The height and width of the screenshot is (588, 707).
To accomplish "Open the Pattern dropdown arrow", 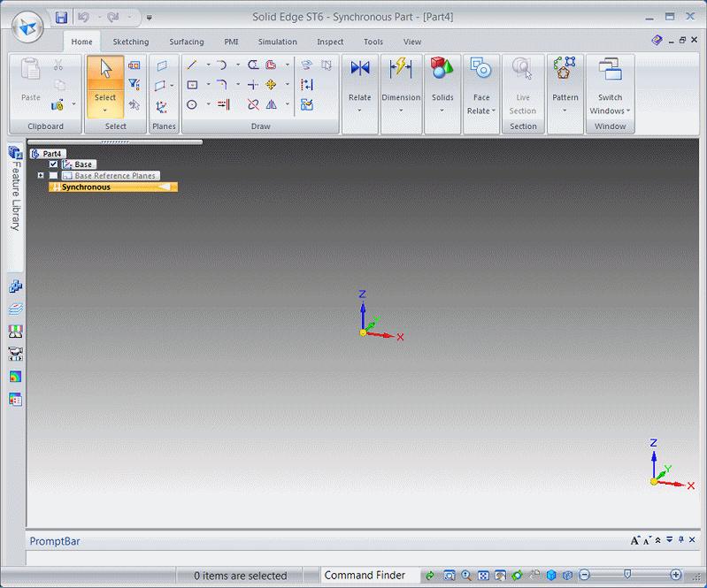I will (565, 111).
